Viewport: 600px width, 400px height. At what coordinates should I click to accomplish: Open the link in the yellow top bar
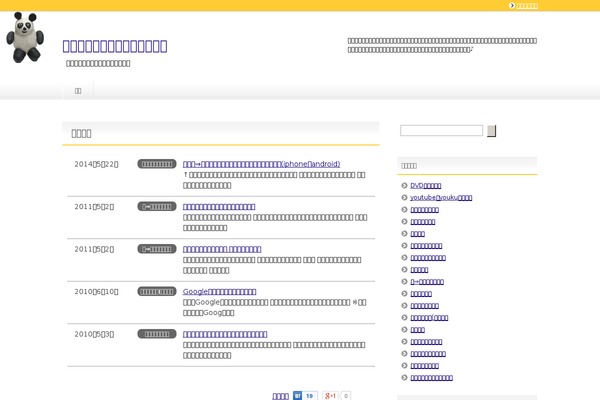pyautogui.click(x=527, y=5)
